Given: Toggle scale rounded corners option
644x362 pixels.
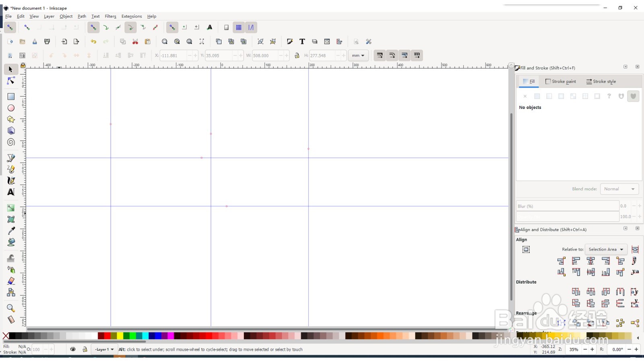Looking at the screenshot, I should click(392, 56).
